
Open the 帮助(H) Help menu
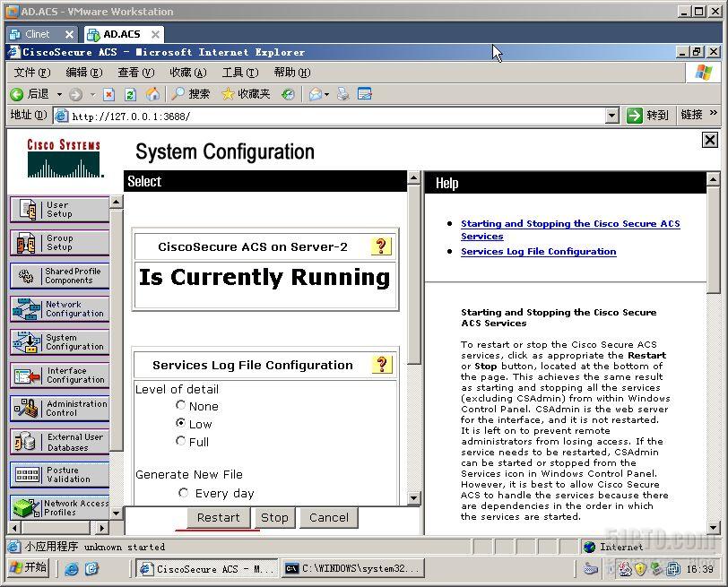point(292,73)
